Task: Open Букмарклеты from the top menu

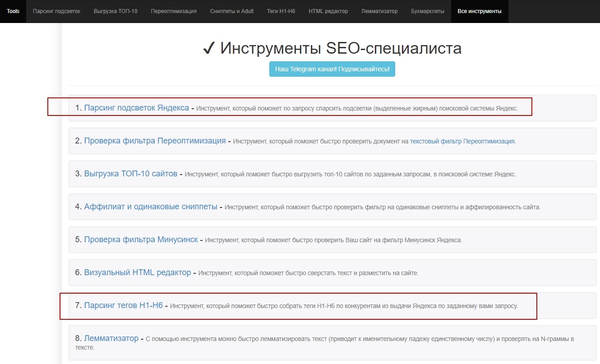Action: click(427, 11)
